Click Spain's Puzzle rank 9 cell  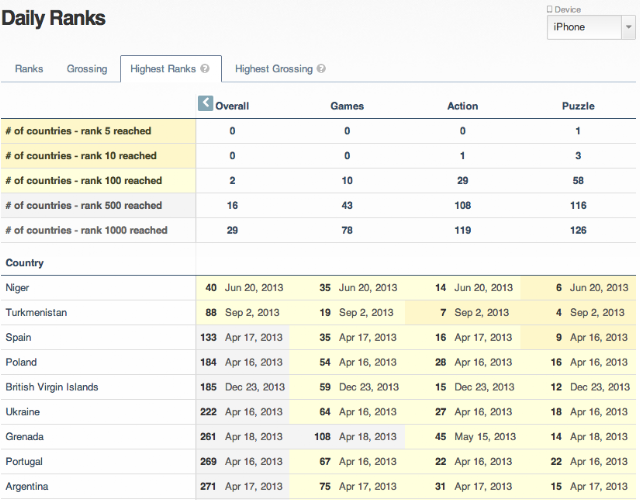click(x=578, y=338)
